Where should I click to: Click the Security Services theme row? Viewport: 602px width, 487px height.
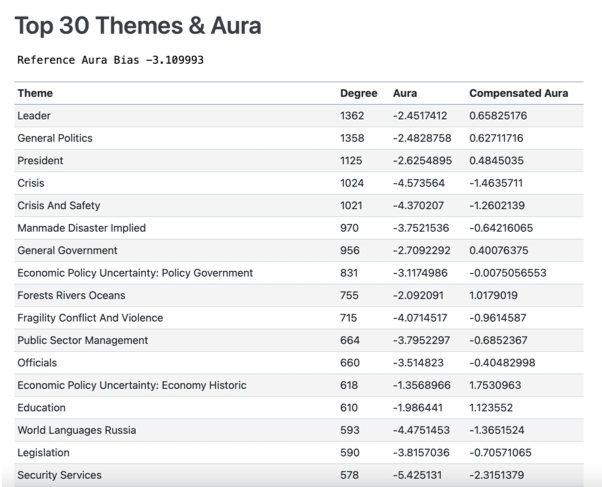[59, 475]
